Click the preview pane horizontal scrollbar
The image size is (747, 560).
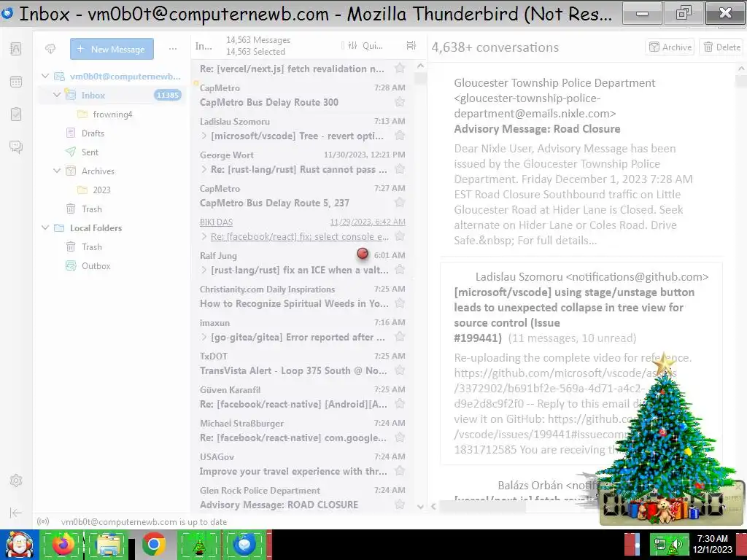[x=482, y=506]
